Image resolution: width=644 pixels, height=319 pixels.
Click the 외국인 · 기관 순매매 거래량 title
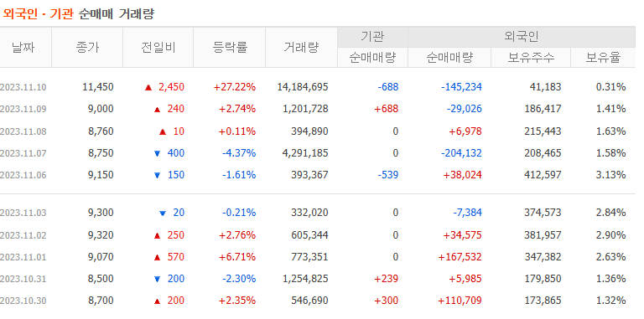(x=79, y=14)
